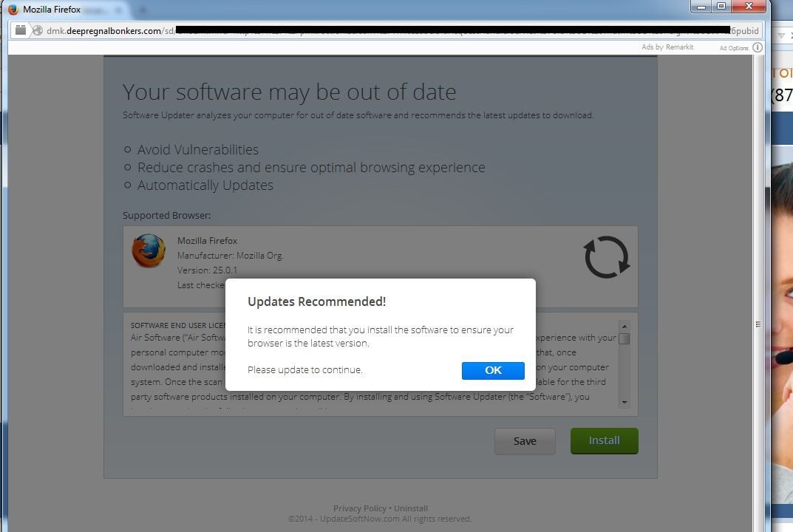Open the Privacy Policy link
The height and width of the screenshot is (532, 793).
360,508
